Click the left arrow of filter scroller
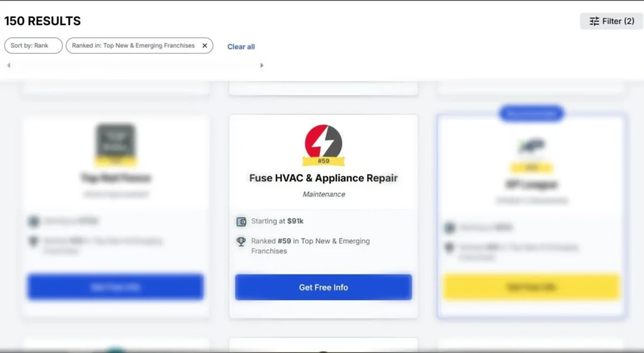Screen dimensions: 644x353 [9, 65]
